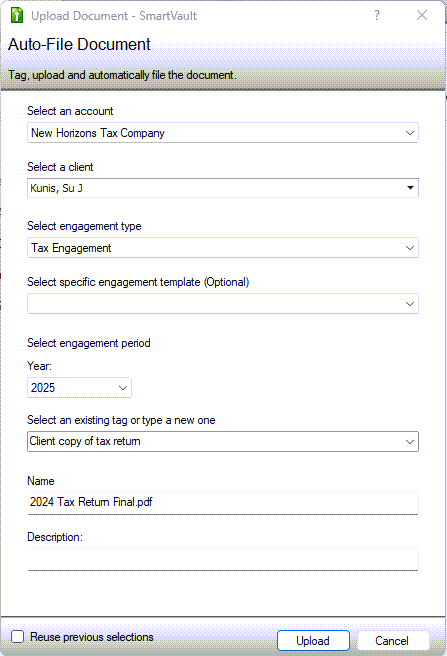Open the Select an account dropdown
The height and width of the screenshot is (656, 447).
click(x=223, y=133)
